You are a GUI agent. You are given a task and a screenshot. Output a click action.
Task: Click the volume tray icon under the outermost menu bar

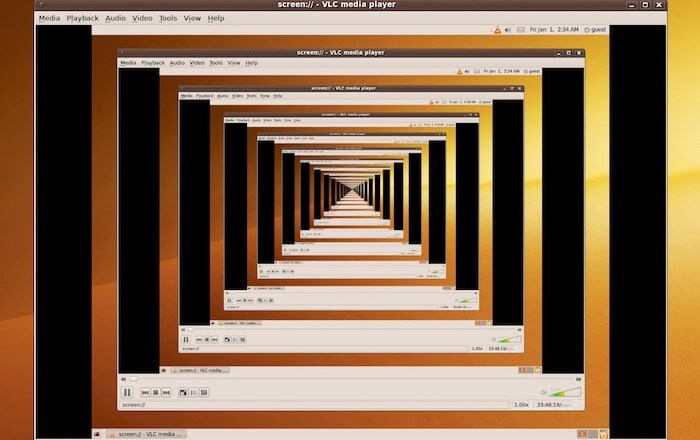click(x=508, y=30)
